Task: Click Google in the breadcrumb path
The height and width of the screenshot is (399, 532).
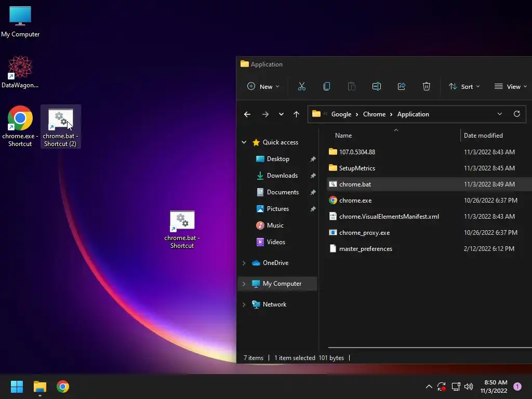Action: point(341,114)
